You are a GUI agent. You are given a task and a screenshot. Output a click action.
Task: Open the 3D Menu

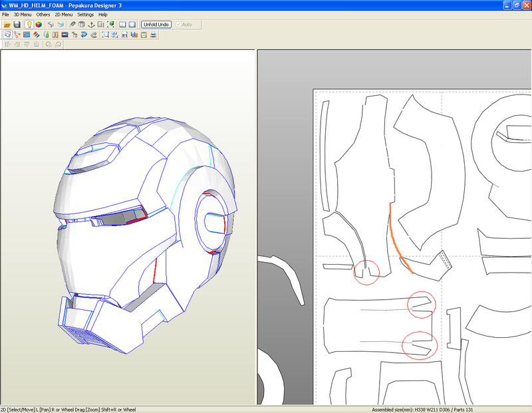pyautogui.click(x=23, y=14)
